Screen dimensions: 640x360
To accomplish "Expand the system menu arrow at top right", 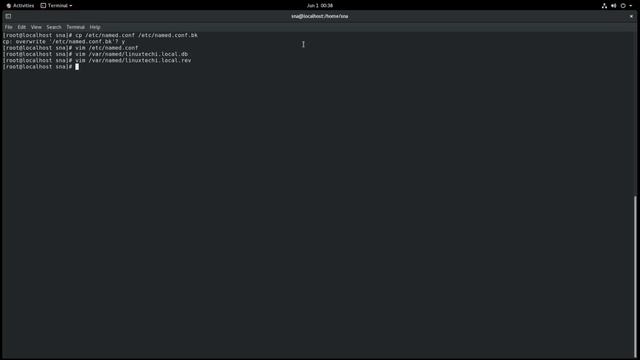I will click(631, 6).
